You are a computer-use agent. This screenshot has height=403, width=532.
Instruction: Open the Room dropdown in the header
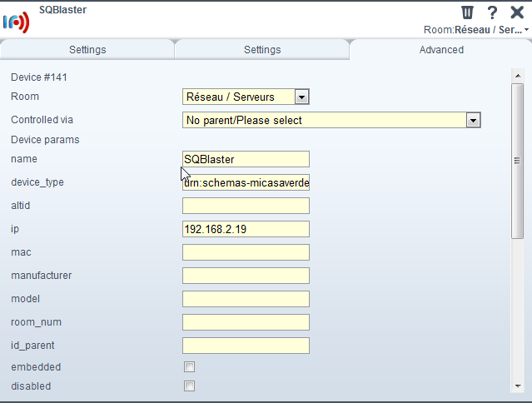pyautogui.click(x=476, y=30)
